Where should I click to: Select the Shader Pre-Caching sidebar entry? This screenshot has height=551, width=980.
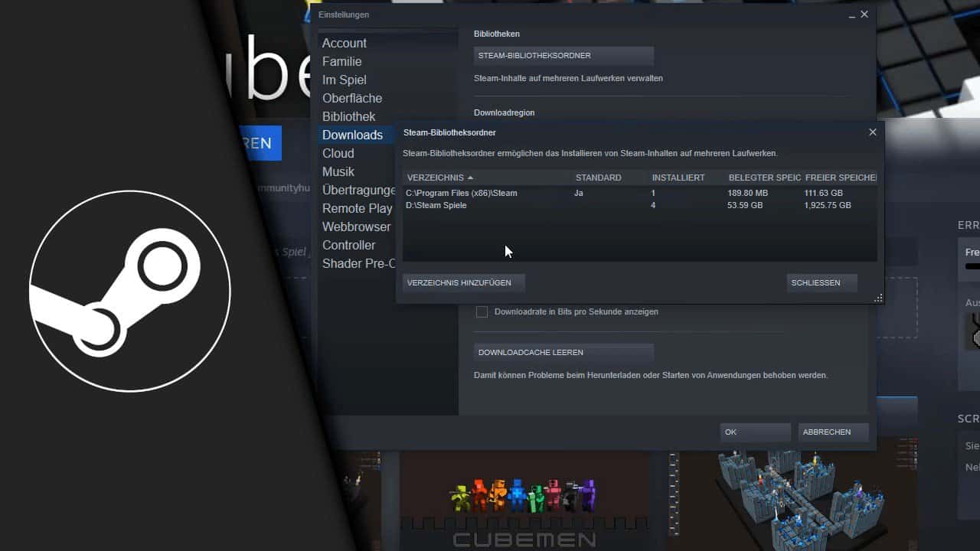359,263
